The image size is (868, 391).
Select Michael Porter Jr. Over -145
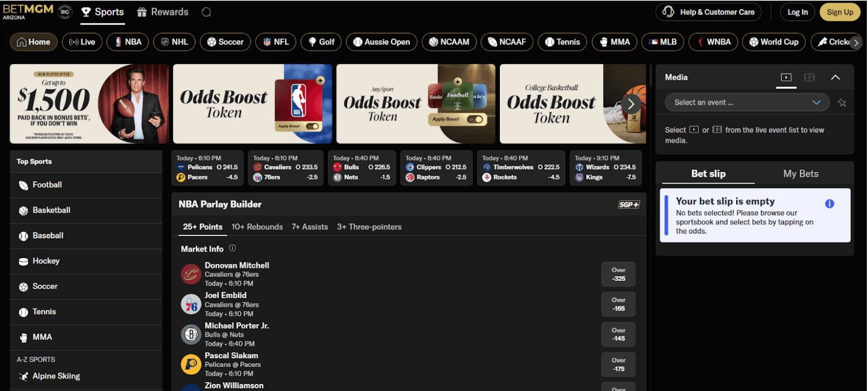pos(618,334)
